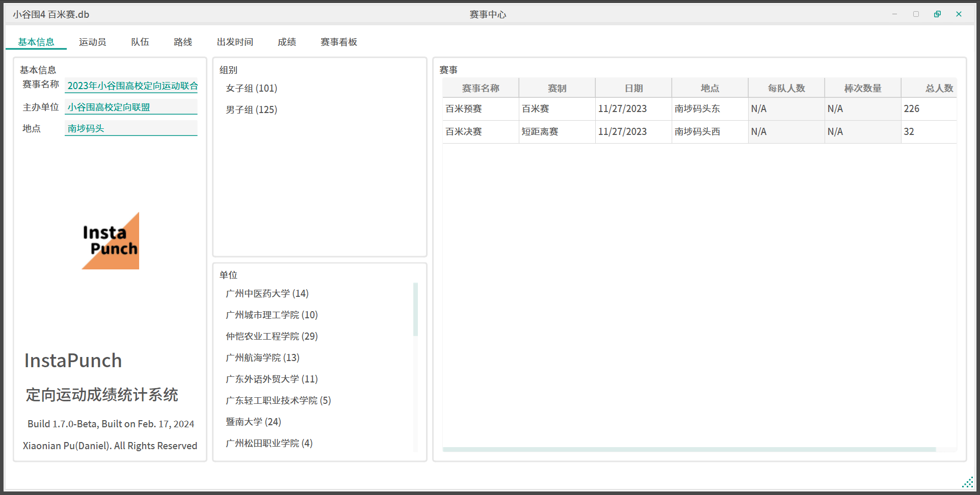Switch to the 运动员 tab
Viewport: 980px width, 495px height.
coord(92,42)
